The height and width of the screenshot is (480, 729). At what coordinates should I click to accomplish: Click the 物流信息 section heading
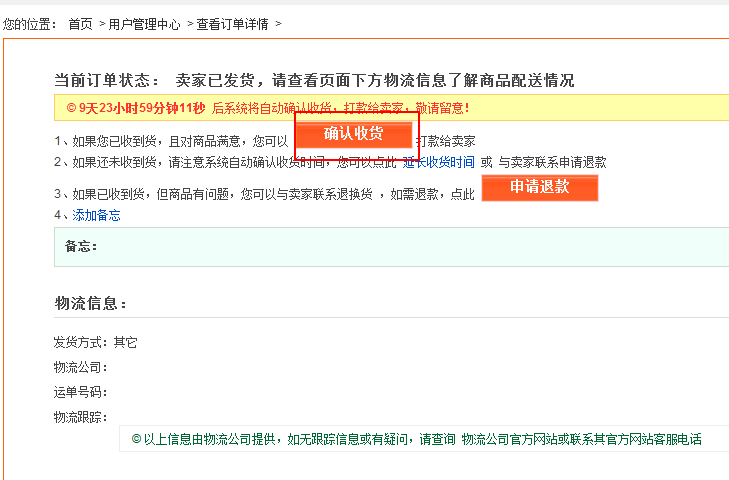click(90, 303)
